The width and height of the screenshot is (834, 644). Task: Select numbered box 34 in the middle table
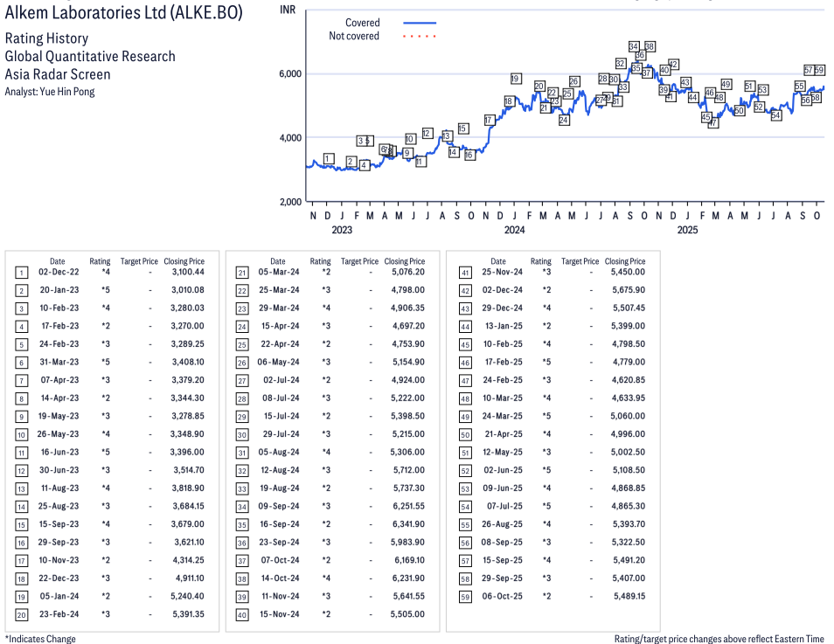(x=241, y=507)
